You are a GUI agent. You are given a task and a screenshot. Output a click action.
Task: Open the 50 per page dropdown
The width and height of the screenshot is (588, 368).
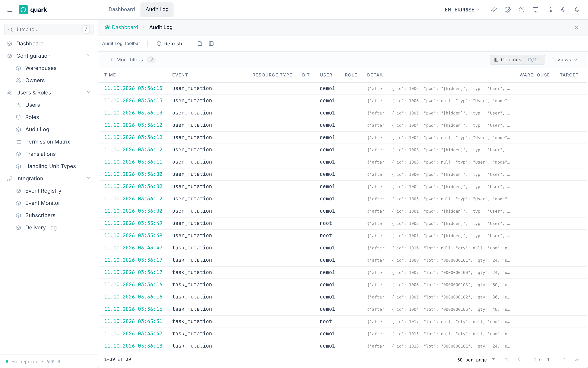tap(476, 360)
